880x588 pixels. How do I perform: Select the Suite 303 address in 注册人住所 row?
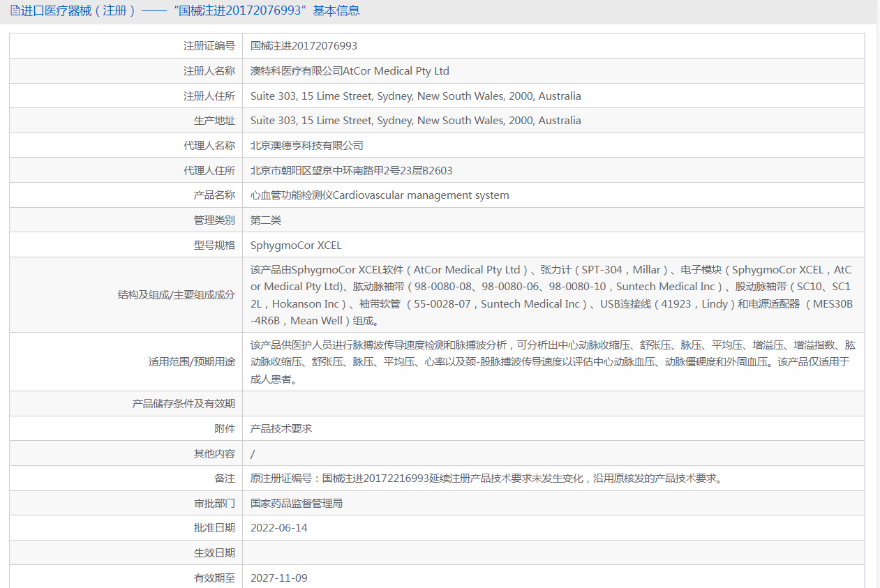coord(416,96)
